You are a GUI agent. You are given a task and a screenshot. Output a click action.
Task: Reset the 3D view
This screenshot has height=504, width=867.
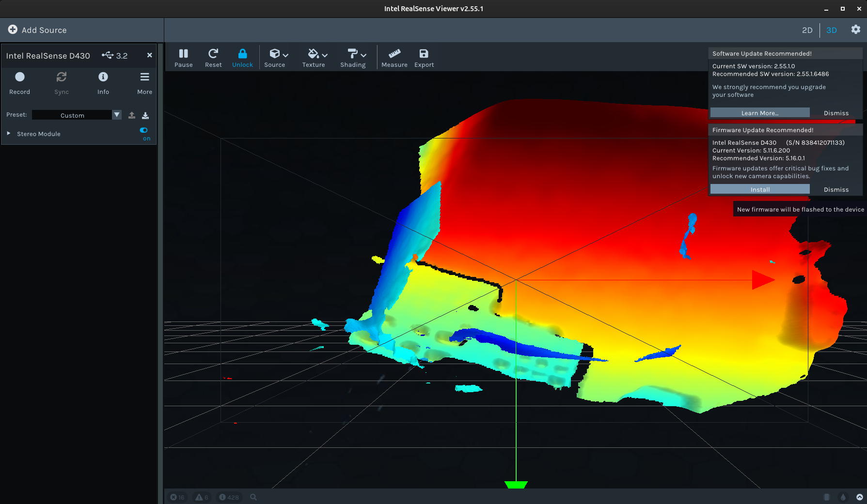(x=213, y=58)
